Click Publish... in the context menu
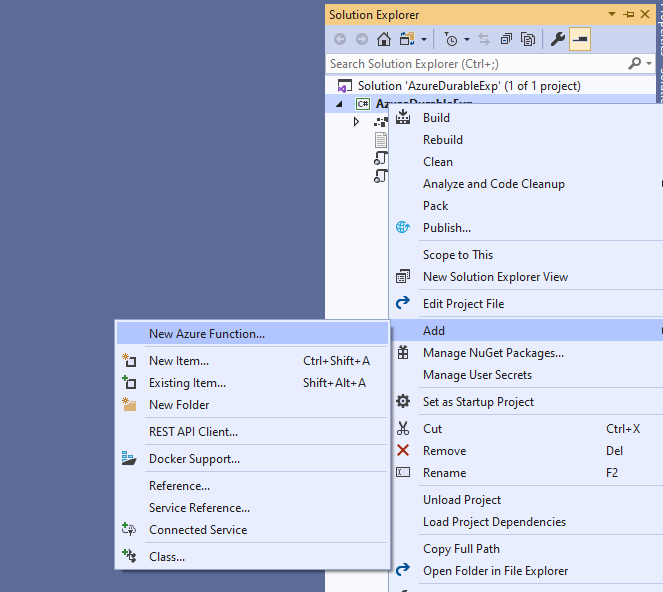This screenshot has width=663, height=592. [447, 228]
